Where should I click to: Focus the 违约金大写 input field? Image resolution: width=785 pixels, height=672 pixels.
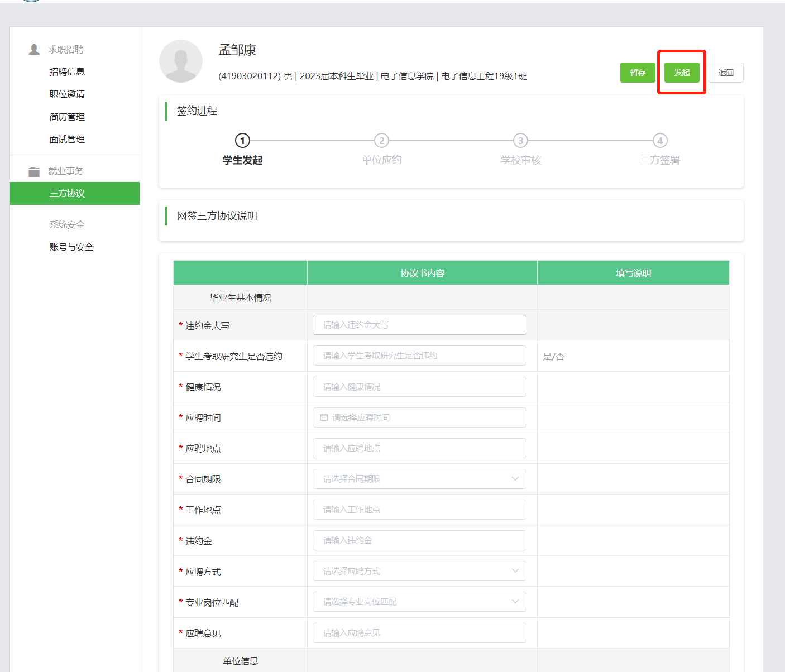(x=419, y=325)
